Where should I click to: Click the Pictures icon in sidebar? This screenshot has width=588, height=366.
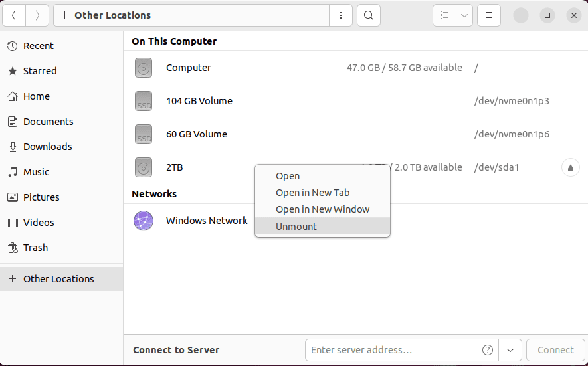pyautogui.click(x=13, y=197)
